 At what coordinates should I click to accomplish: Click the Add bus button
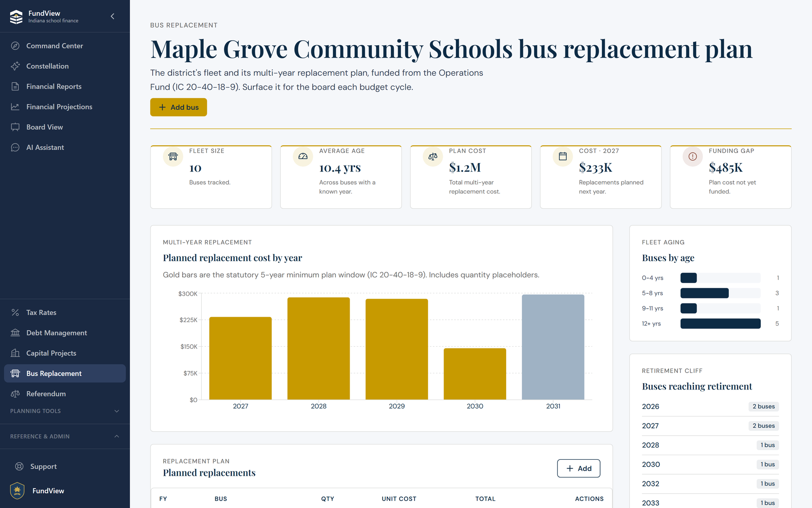[178, 107]
